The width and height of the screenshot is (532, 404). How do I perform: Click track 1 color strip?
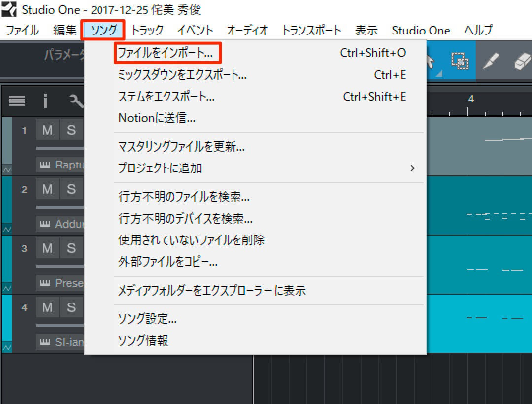(7, 141)
